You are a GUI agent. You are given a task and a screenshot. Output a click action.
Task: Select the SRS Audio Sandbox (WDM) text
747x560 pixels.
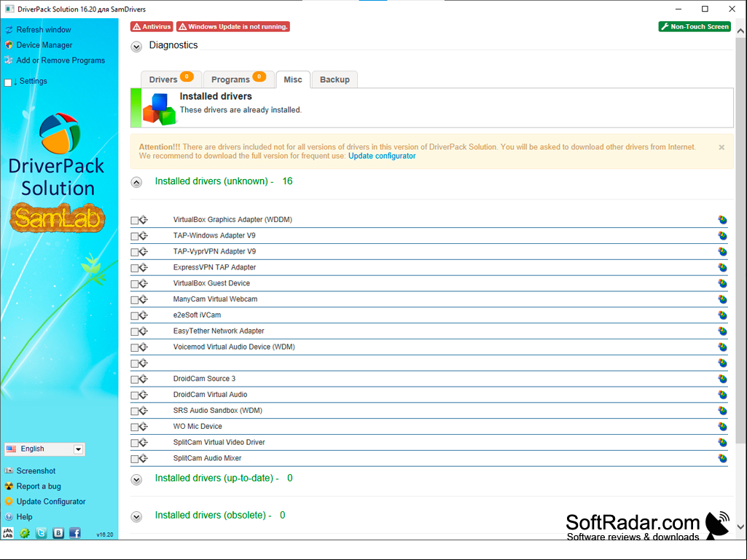[218, 411]
